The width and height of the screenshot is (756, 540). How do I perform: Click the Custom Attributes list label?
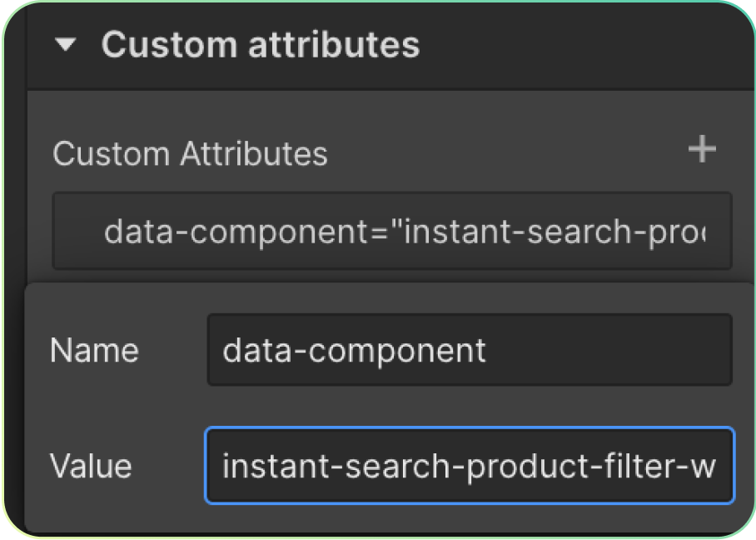click(x=190, y=154)
